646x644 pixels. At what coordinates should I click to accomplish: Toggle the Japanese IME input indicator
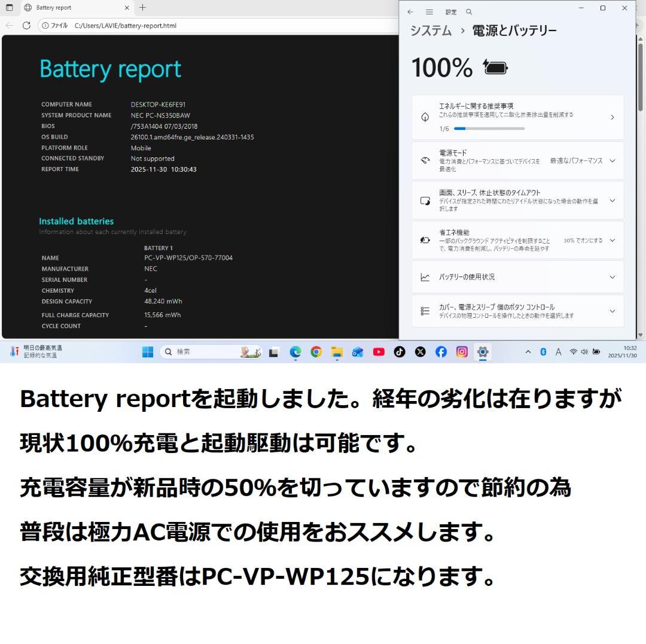coord(557,352)
